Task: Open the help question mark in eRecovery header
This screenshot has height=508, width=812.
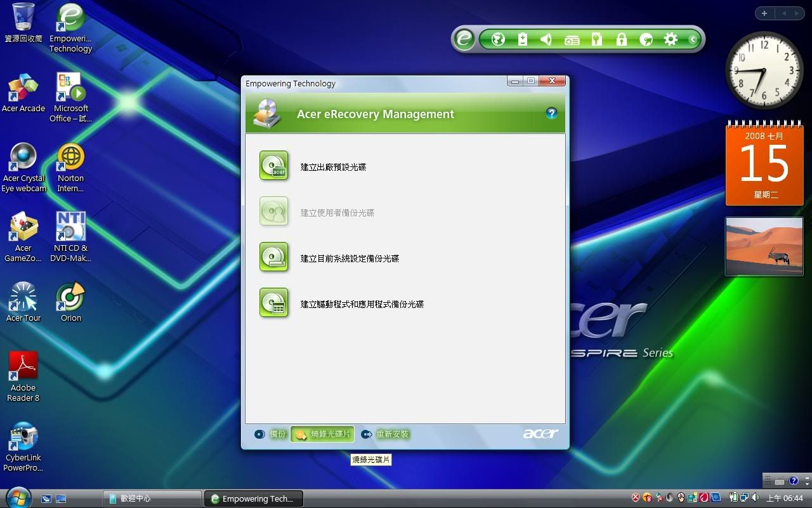Action: point(551,114)
